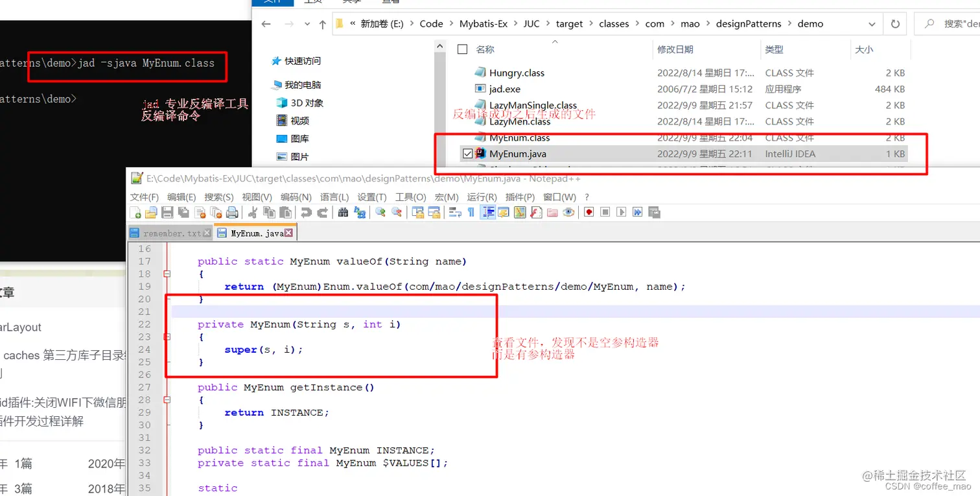Image resolution: width=980 pixels, height=496 pixels.
Task: Expand the Explorer address history dropdown
Action: (873, 24)
